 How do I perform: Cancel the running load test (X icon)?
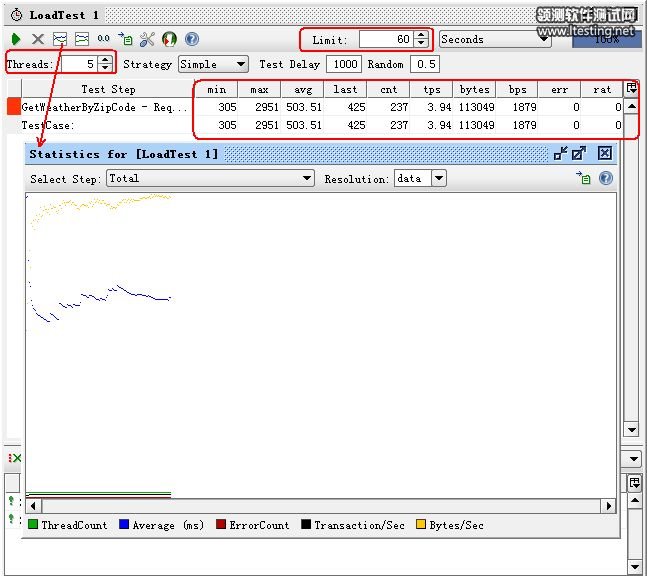coord(38,39)
